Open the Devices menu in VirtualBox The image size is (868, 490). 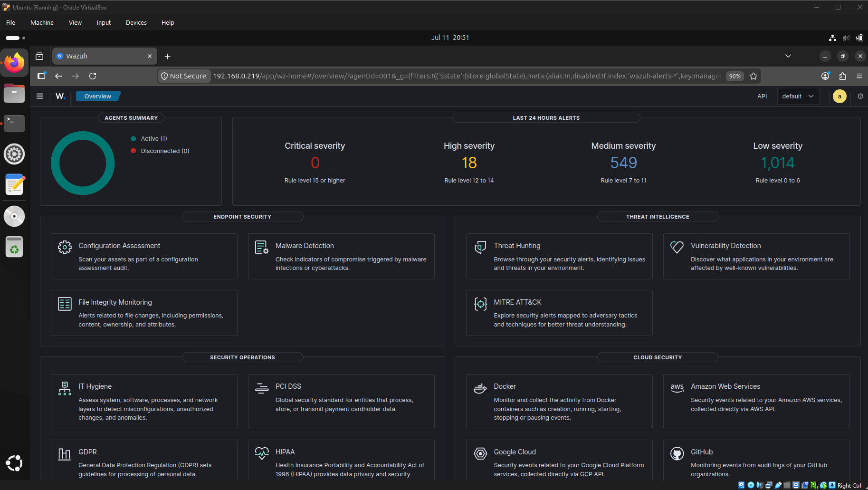[x=136, y=22]
